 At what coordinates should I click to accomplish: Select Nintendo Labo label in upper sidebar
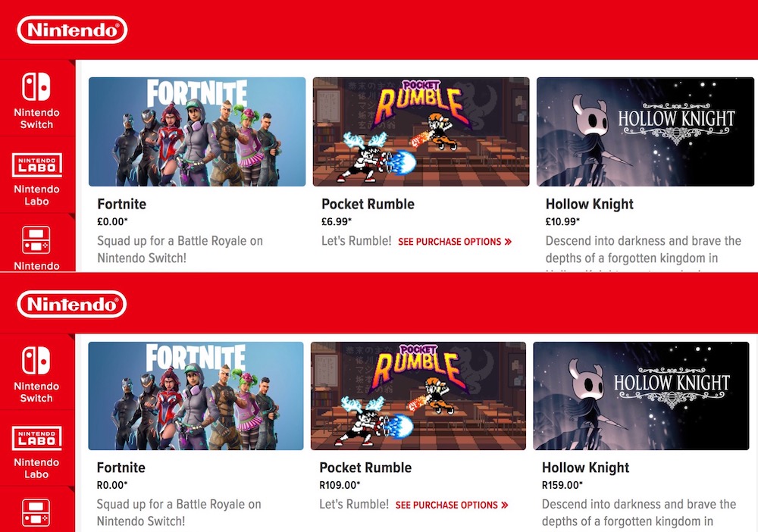[36, 196]
